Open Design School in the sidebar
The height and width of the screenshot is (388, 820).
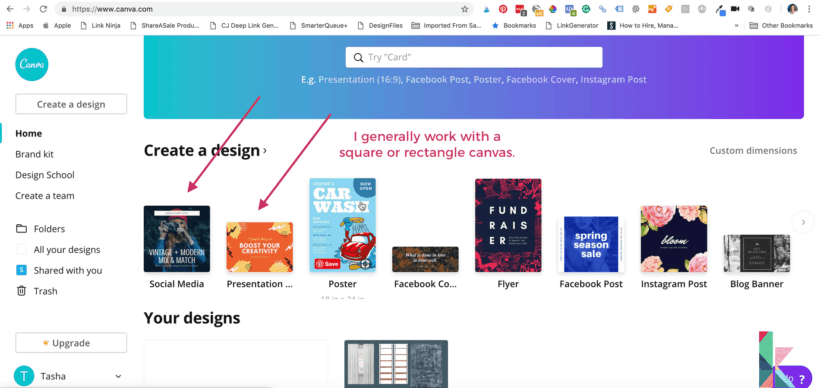coord(45,175)
